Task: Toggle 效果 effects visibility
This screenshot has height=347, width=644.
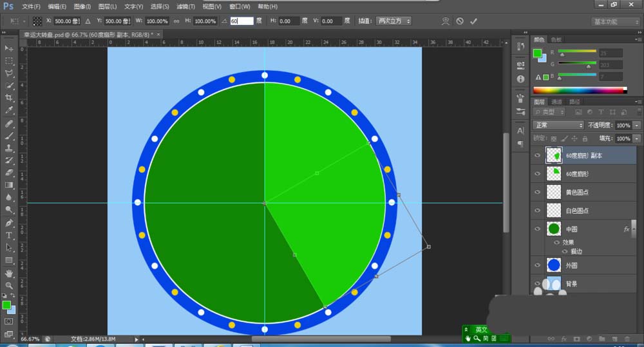Action: pyautogui.click(x=557, y=242)
